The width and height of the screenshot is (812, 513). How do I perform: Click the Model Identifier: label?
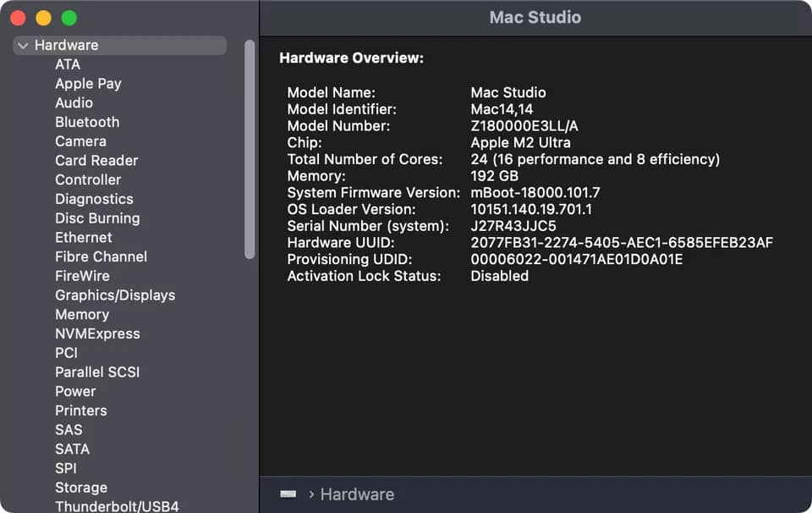tap(342, 109)
